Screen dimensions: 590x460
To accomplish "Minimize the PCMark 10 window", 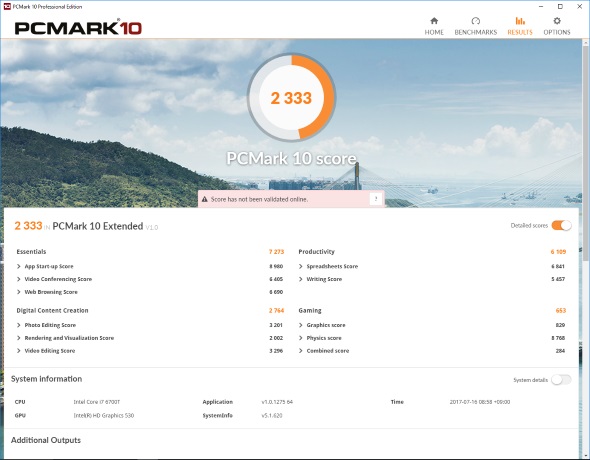I will tap(541, 6).
